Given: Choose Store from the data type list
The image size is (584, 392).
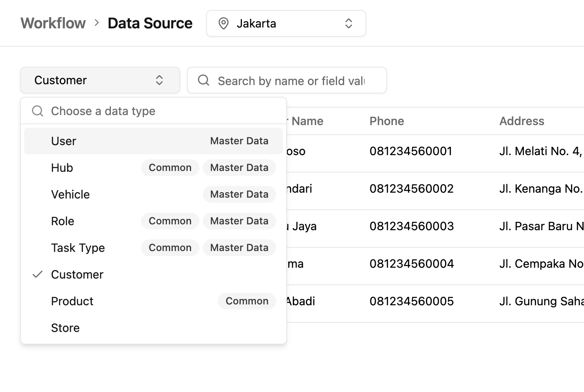Looking at the screenshot, I should pos(154,328).
